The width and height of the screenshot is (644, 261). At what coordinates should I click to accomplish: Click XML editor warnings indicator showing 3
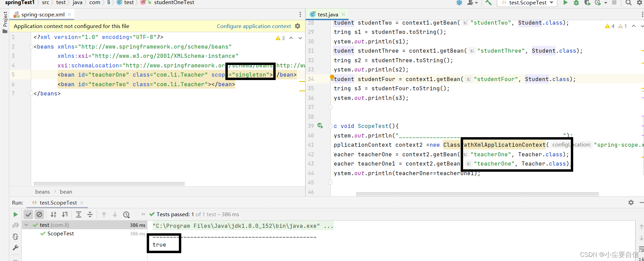[x=280, y=38]
